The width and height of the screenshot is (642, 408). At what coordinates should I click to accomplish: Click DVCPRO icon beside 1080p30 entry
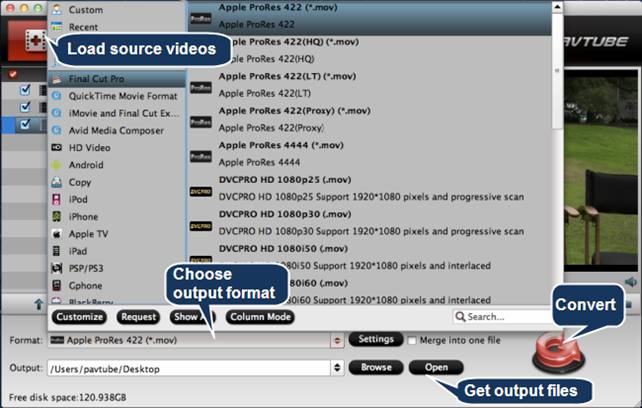pos(201,226)
